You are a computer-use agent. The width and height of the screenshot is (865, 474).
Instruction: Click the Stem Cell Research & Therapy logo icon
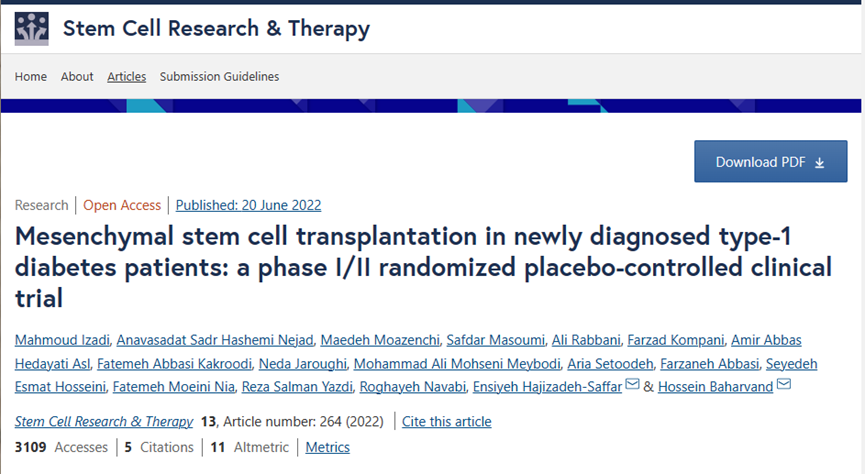pos(31,29)
